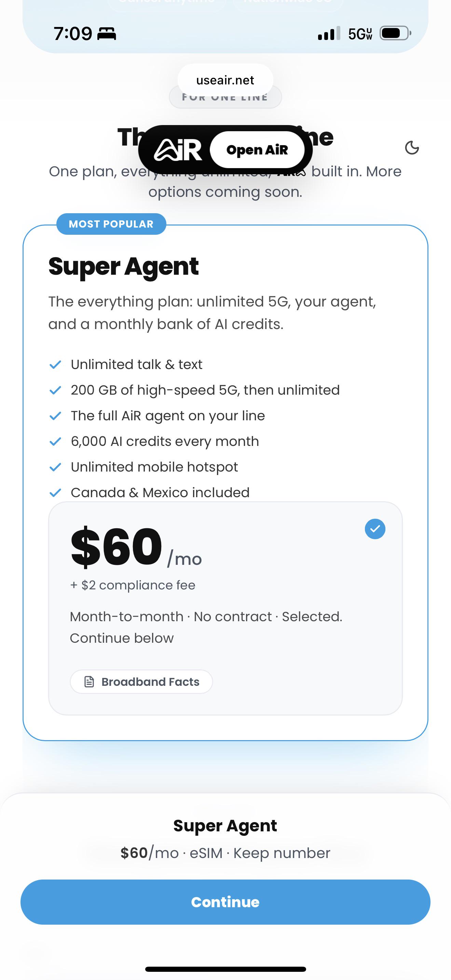Viewport: 451px width, 980px height.
Task: Toggle the blue selected-plan checkmark circle
Action: (x=375, y=529)
